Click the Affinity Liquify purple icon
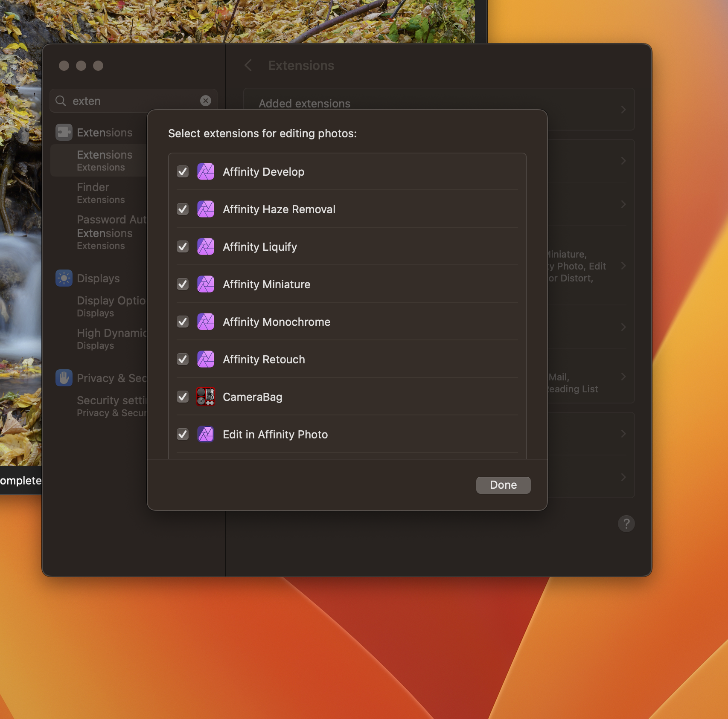The image size is (728, 719). pos(206,246)
